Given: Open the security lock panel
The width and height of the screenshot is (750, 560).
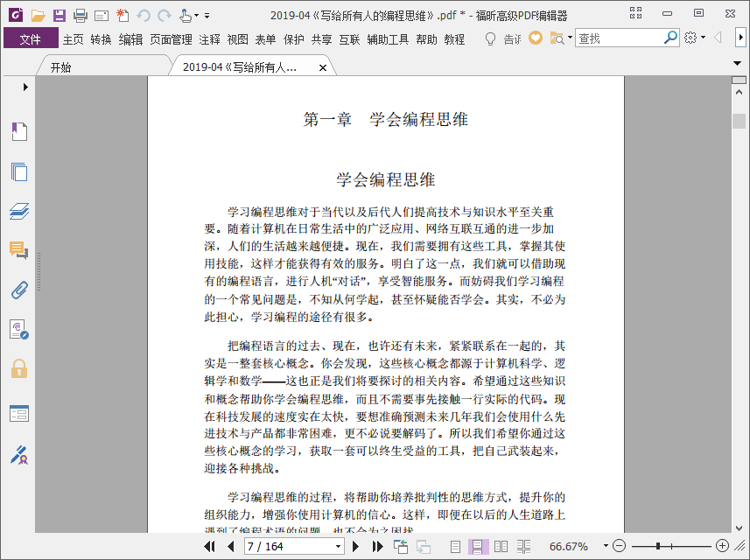Looking at the screenshot, I should pos(19,368).
